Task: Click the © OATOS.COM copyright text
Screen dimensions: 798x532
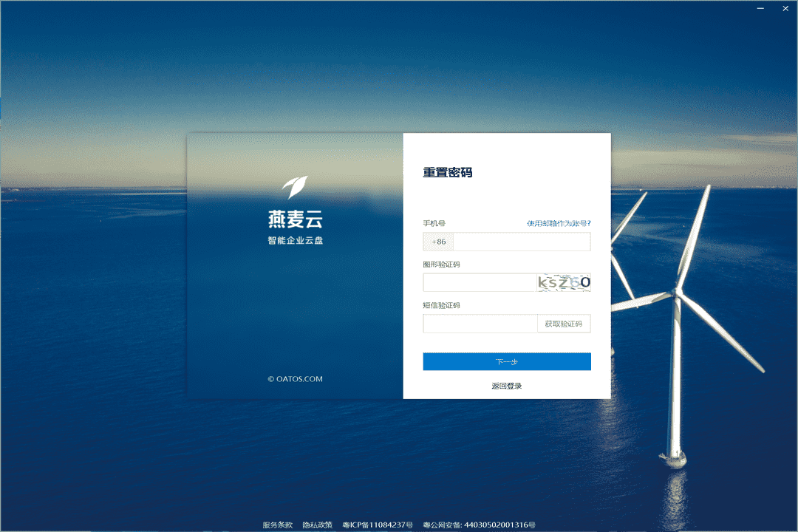Action: click(x=295, y=378)
